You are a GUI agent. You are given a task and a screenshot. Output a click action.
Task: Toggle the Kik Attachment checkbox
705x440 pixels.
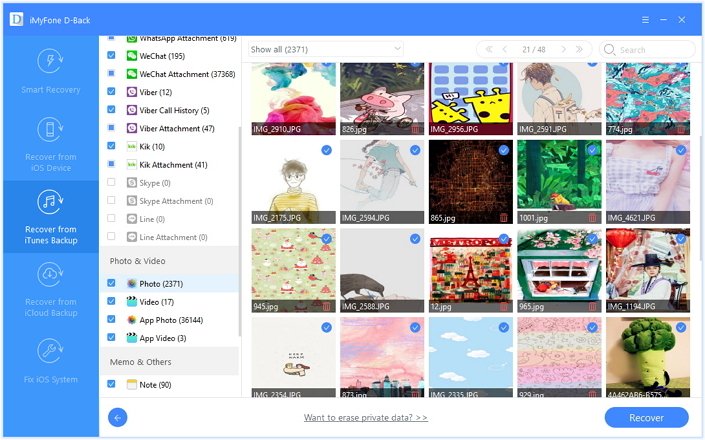coord(111,164)
